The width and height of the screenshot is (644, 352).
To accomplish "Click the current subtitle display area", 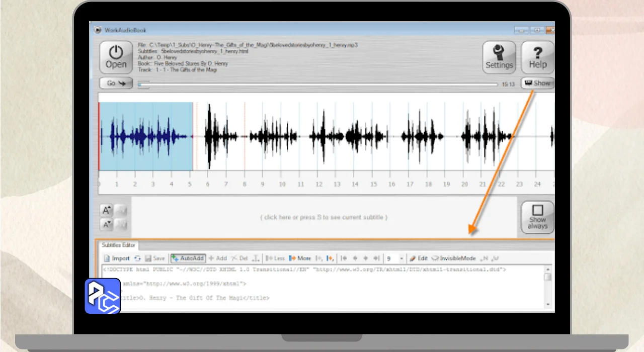I will click(324, 217).
